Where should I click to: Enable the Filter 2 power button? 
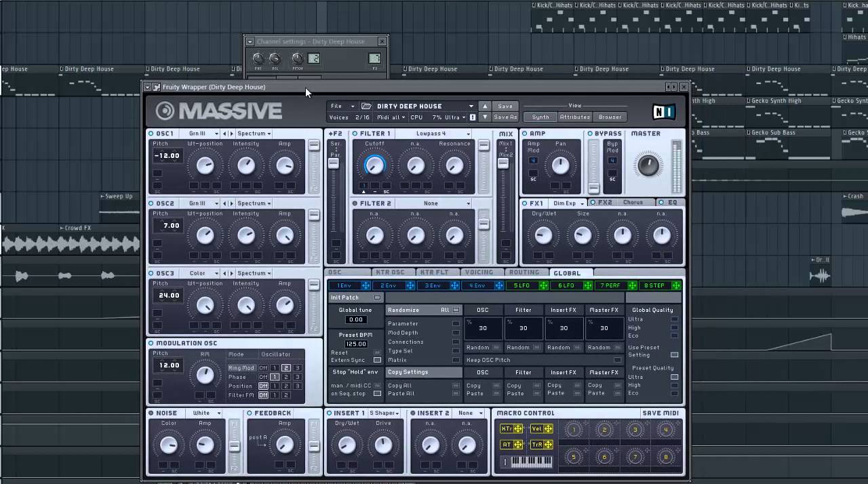355,203
